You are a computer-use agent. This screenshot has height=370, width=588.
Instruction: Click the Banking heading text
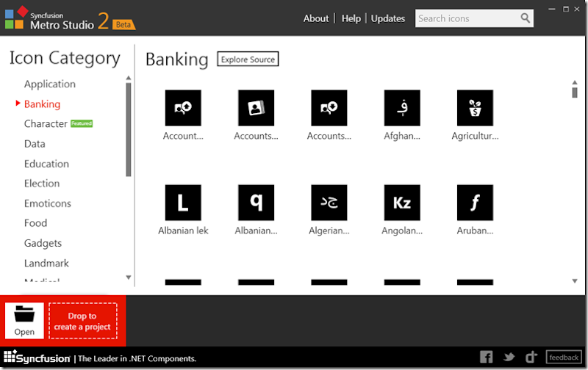177,59
